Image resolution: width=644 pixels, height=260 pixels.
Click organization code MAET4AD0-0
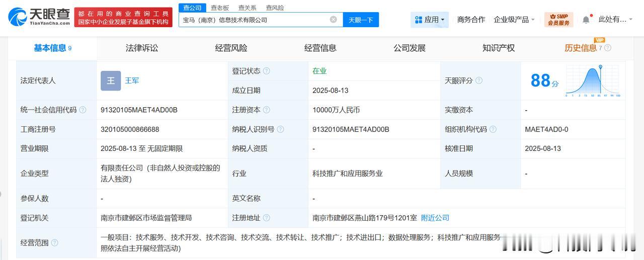(x=546, y=129)
